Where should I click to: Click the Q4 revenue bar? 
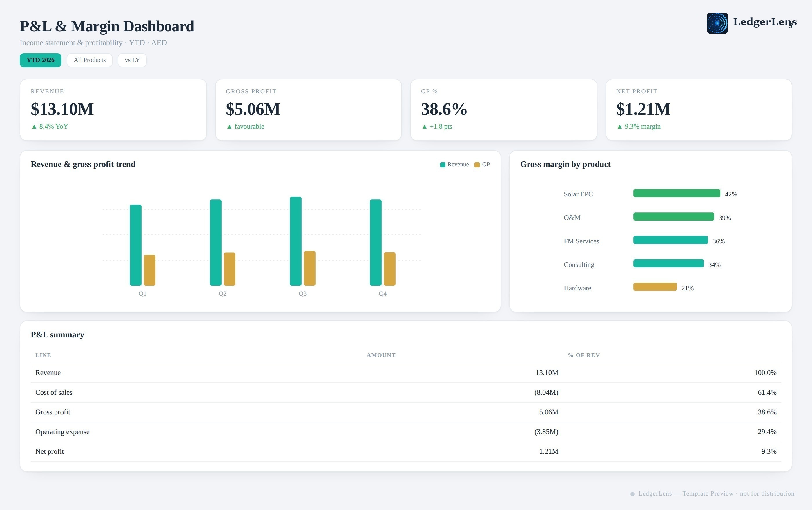(x=376, y=243)
